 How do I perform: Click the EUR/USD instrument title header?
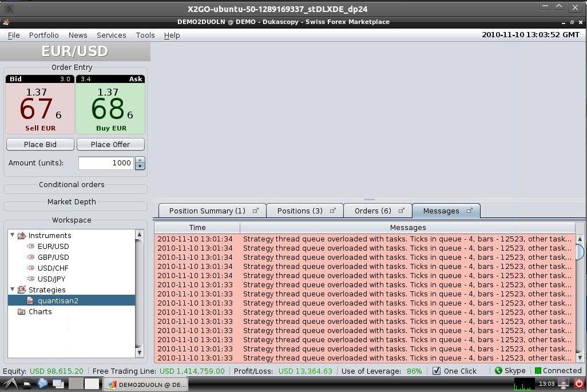point(75,52)
